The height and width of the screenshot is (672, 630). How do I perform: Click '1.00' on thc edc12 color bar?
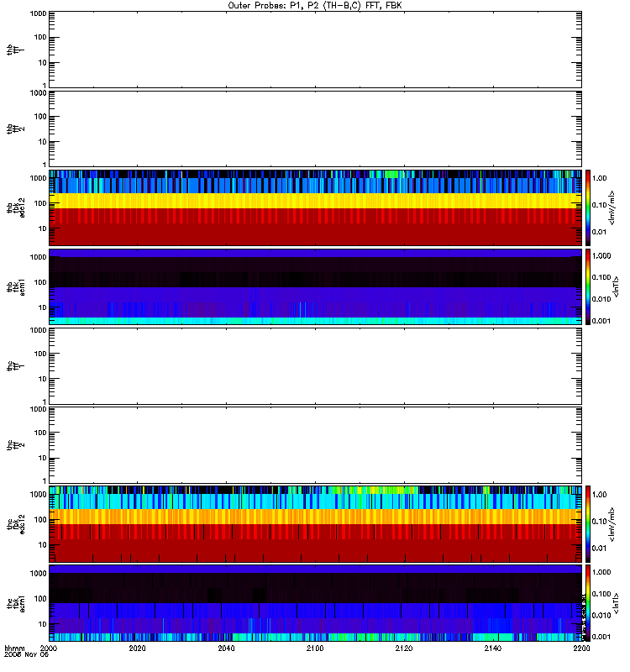(x=600, y=495)
